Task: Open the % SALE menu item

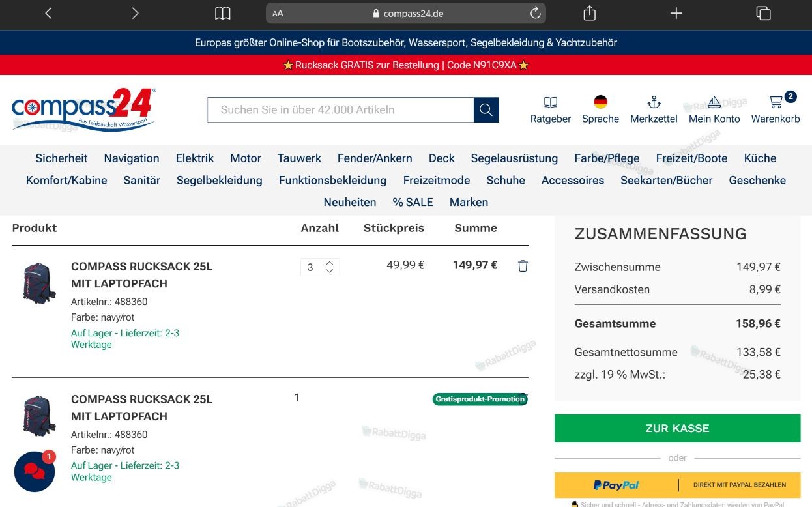Action: 413,202
